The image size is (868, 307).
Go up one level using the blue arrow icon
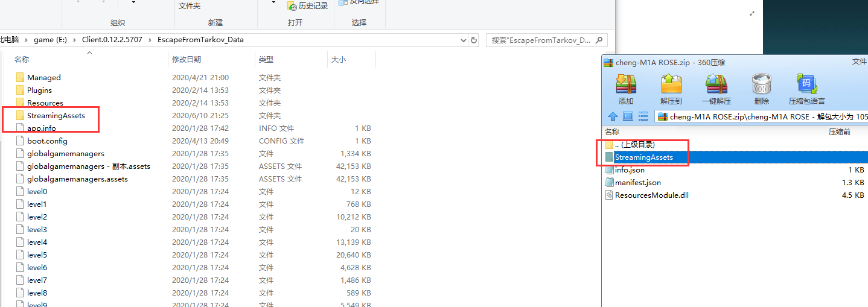point(613,116)
